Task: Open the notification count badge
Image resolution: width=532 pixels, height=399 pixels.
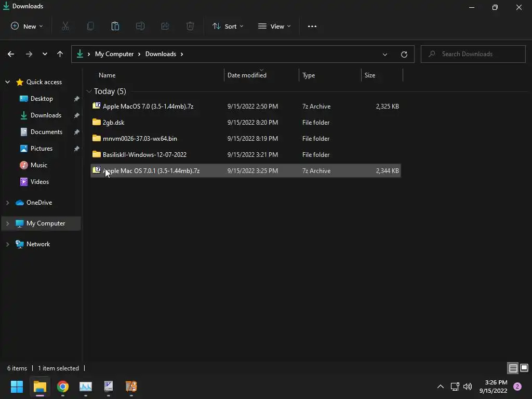Action: coord(517,387)
